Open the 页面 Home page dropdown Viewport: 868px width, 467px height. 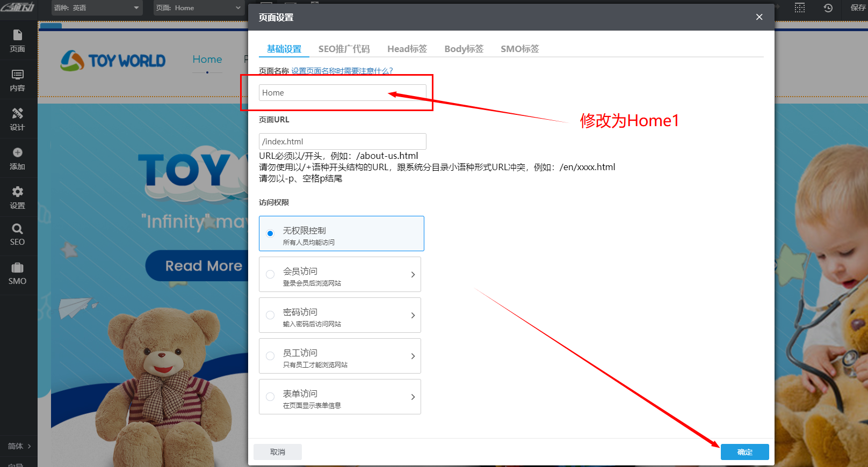point(199,8)
